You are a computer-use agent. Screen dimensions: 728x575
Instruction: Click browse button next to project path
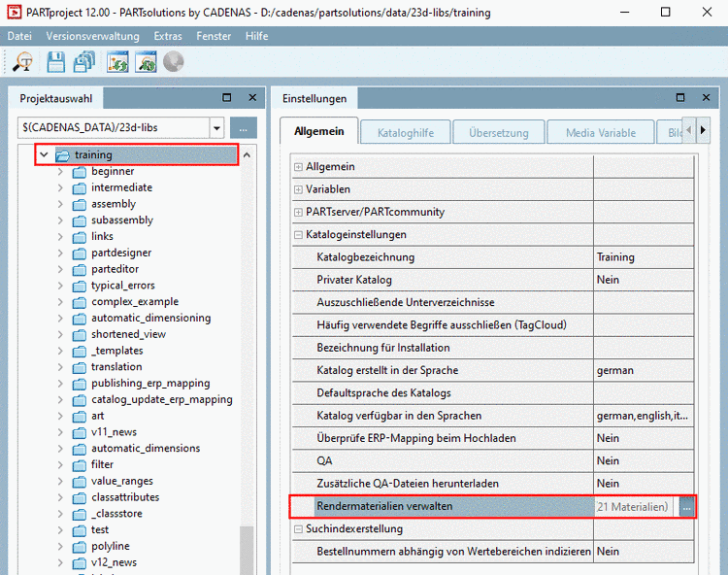pyautogui.click(x=244, y=128)
